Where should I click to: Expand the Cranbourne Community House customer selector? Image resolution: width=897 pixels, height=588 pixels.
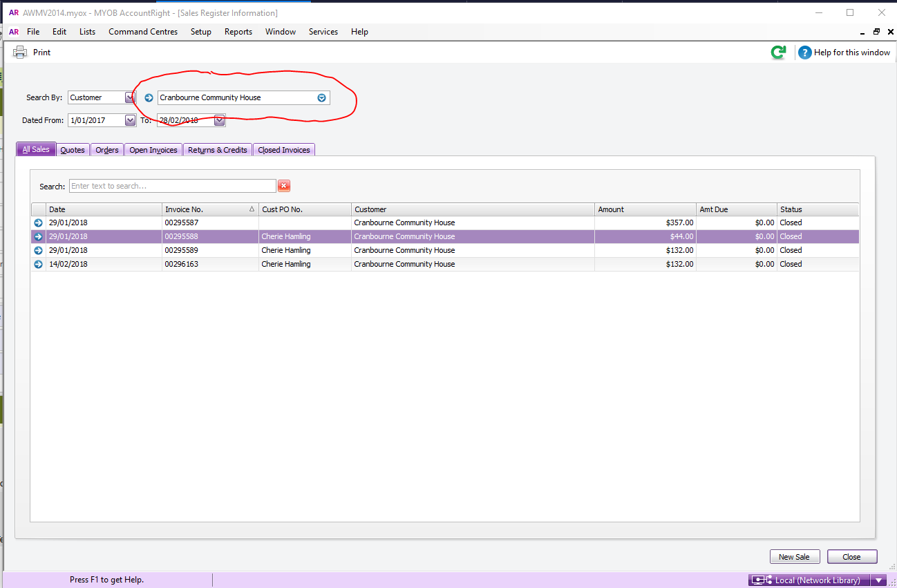pyautogui.click(x=321, y=98)
